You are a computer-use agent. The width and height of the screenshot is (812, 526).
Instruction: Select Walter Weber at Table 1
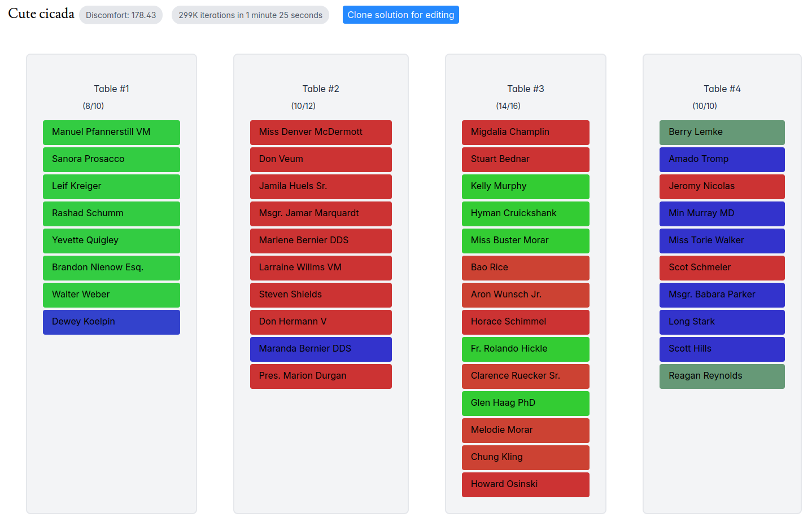(x=111, y=295)
